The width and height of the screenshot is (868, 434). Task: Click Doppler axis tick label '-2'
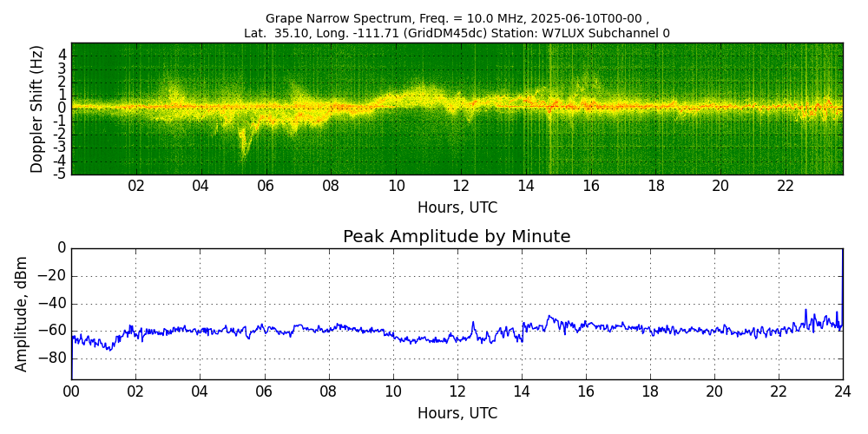(x=61, y=135)
